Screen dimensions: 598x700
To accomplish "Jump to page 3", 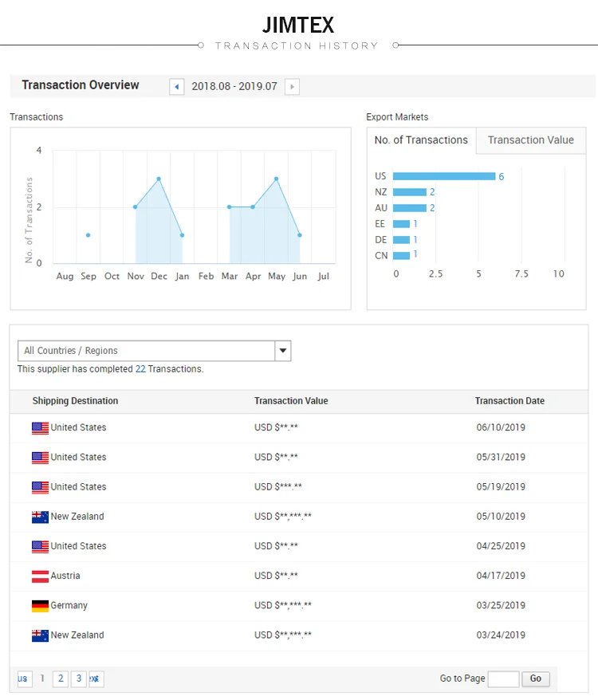I will tap(78, 678).
